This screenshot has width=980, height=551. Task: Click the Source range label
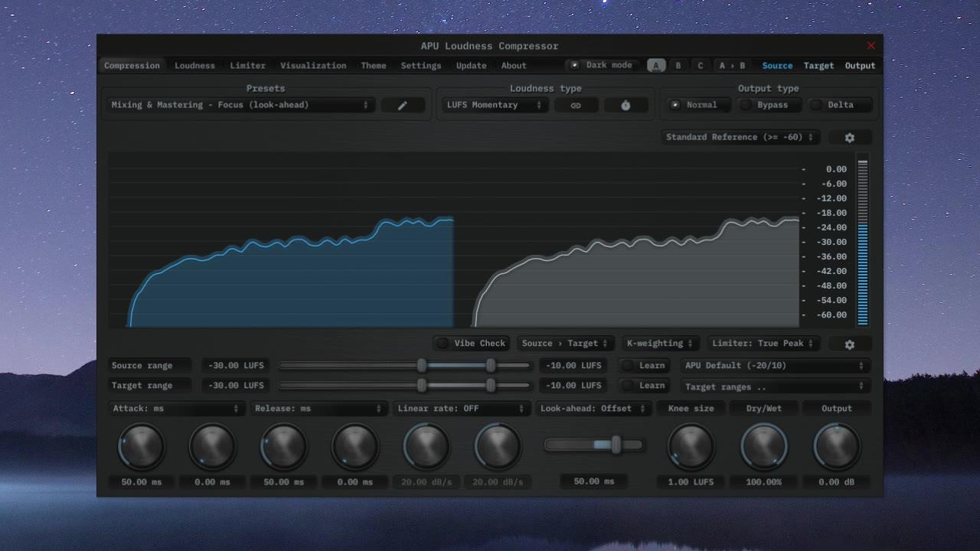(151, 366)
